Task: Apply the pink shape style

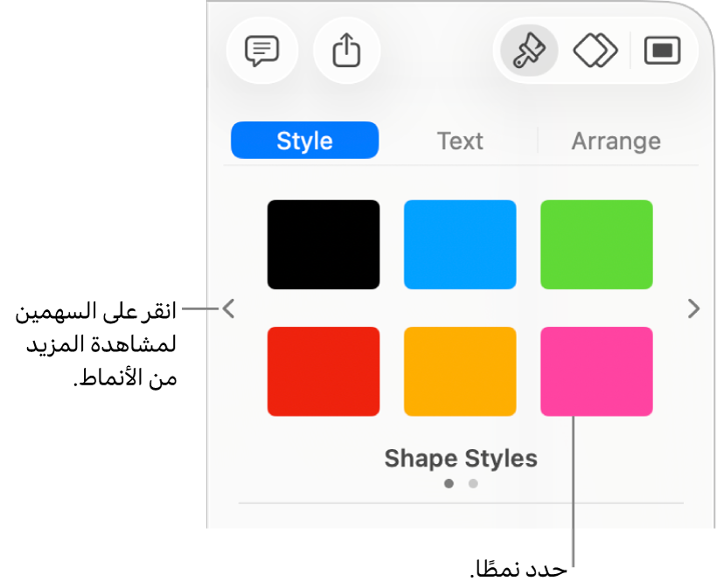Action: pyautogui.click(x=596, y=371)
